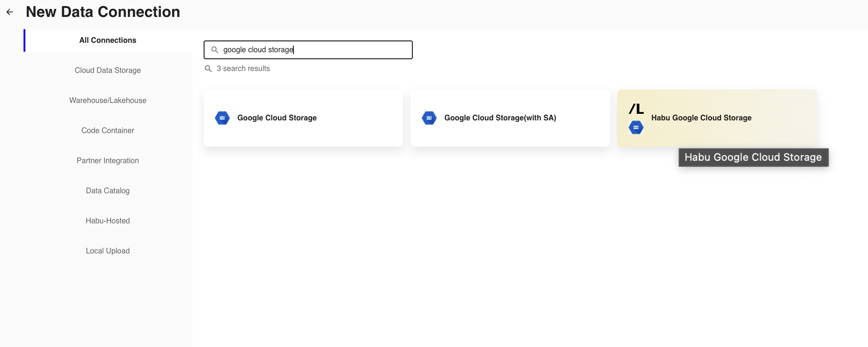Click the New Data Connection page title

click(x=103, y=12)
